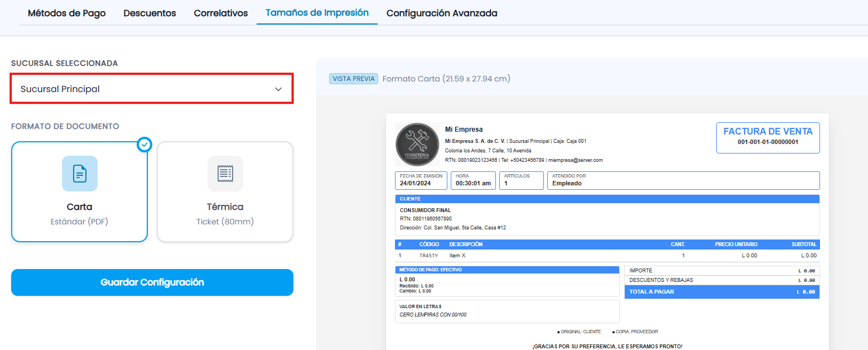Click the checkmark badge on the Carta card
Image resolution: width=868 pixels, height=350 pixels.
coord(144,145)
